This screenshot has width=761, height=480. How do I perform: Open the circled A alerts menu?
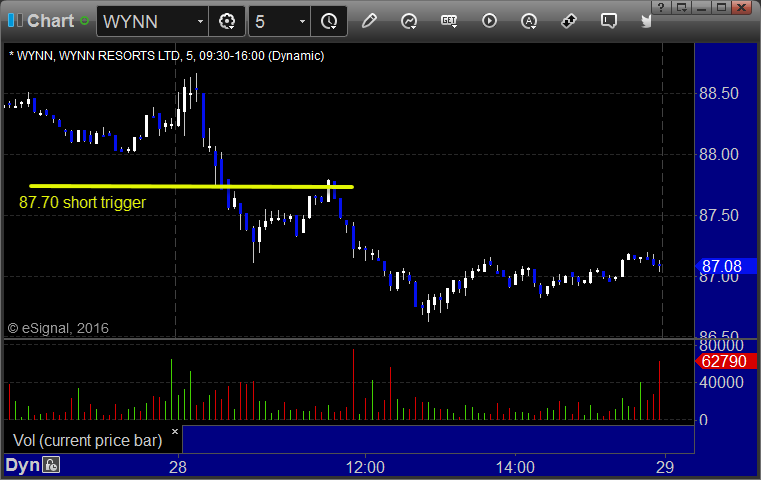pyautogui.click(x=529, y=21)
